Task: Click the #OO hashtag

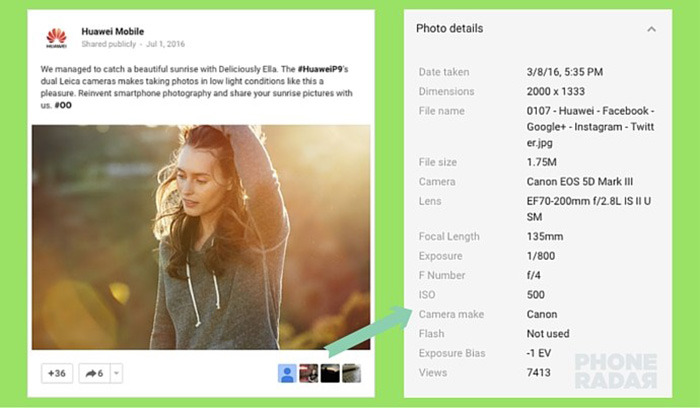Action: pos(63,105)
